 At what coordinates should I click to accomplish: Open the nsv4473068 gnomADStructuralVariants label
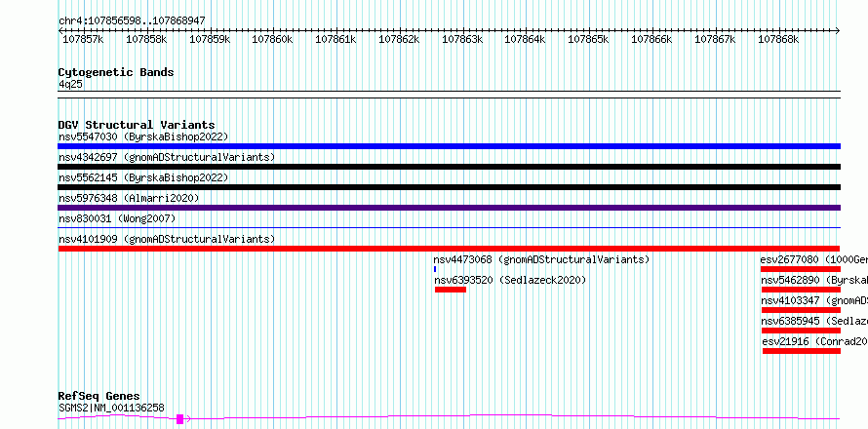541,259
